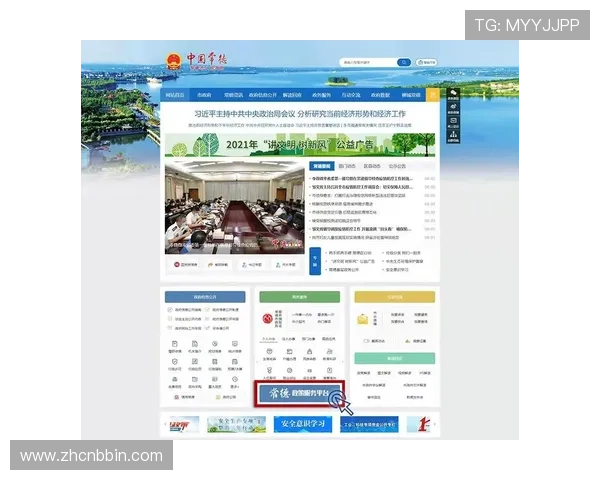Click the mail icon in the side panel

(453, 122)
